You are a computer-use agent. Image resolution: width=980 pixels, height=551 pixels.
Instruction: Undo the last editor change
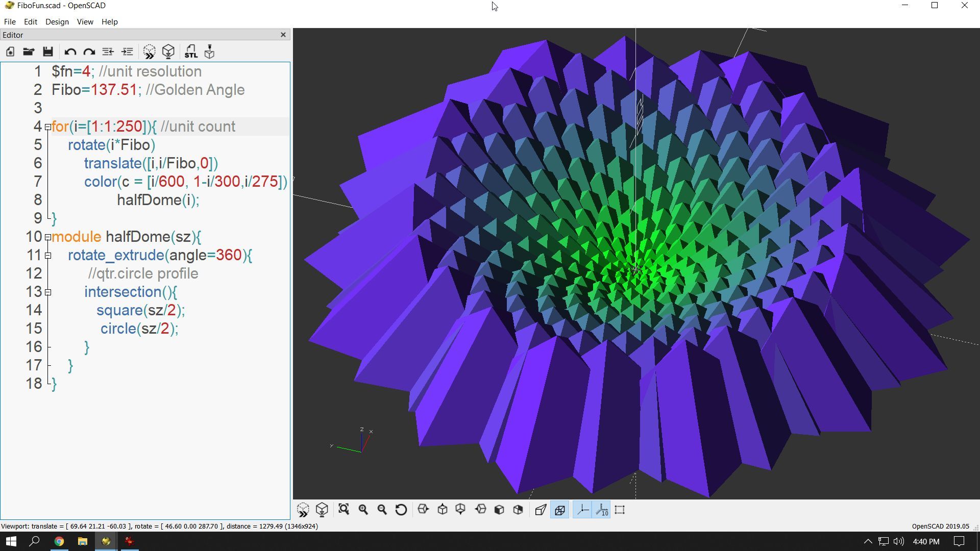70,52
